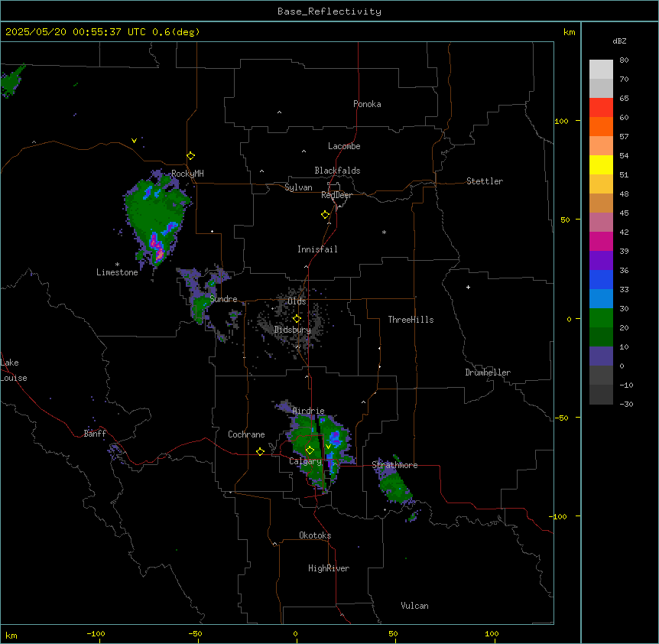
Task: Click the Lake Louise label
Action: 14,370
